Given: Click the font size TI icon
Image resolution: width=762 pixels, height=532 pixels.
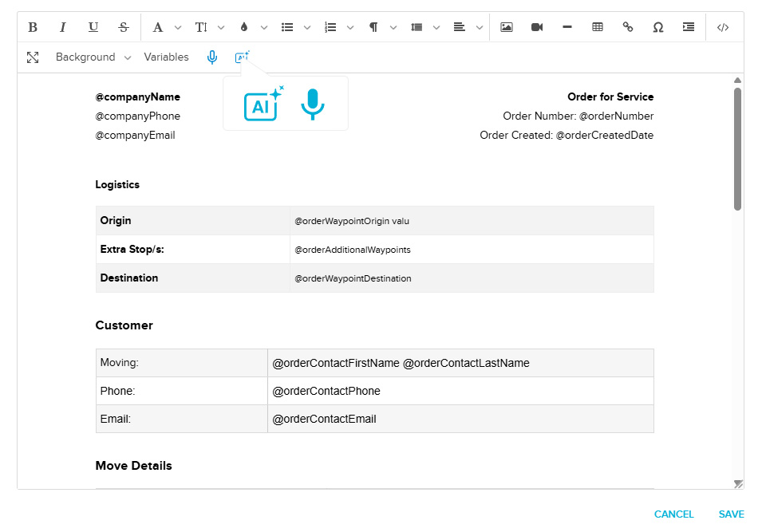Looking at the screenshot, I should coord(201,27).
